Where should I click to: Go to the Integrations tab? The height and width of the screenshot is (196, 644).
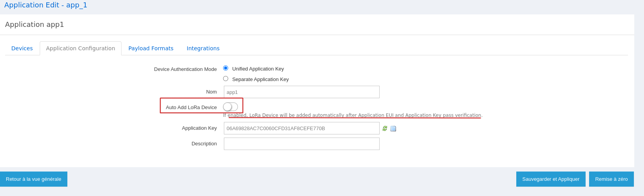[203, 48]
